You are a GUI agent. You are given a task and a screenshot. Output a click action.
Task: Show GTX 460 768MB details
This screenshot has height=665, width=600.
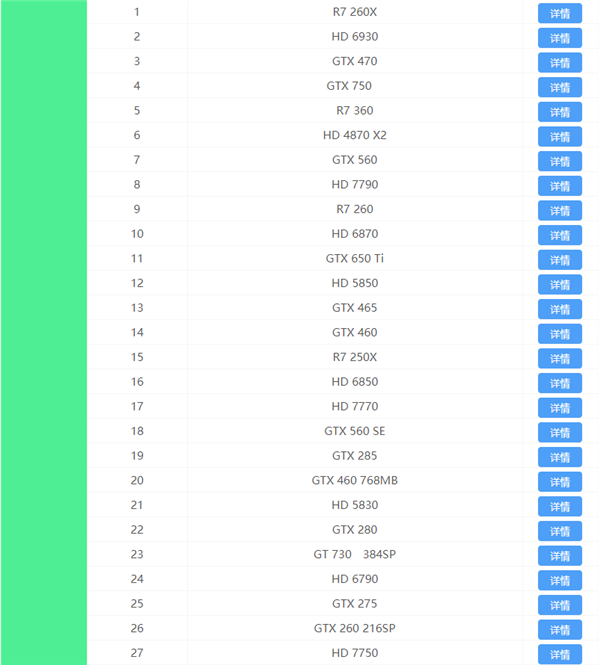[560, 482]
